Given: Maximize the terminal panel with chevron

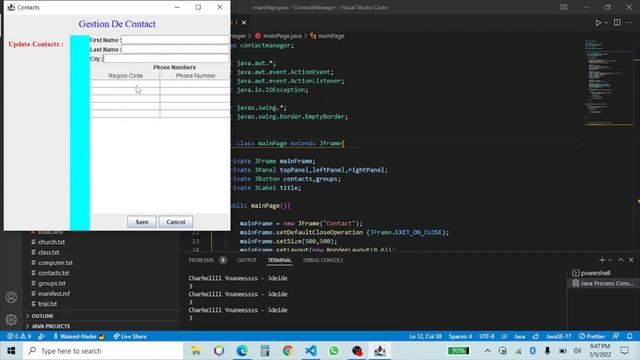Looking at the screenshot, I should pyautogui.click(x=621, y=260).
